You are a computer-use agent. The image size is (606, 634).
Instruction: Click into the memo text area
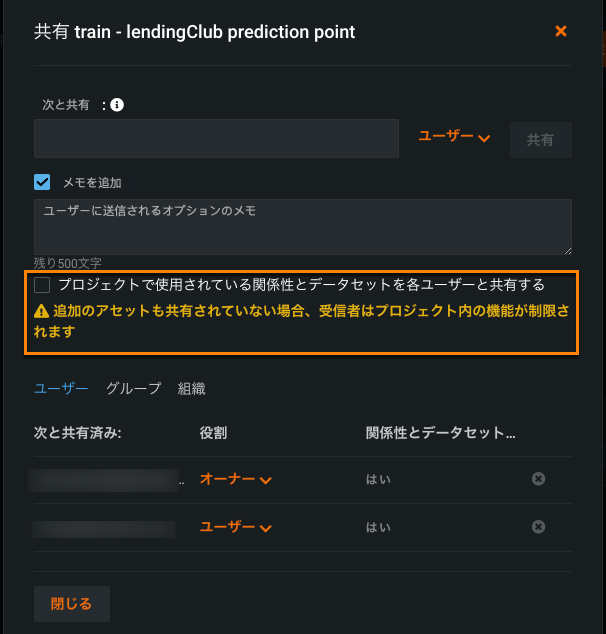(x=300, y=226)
